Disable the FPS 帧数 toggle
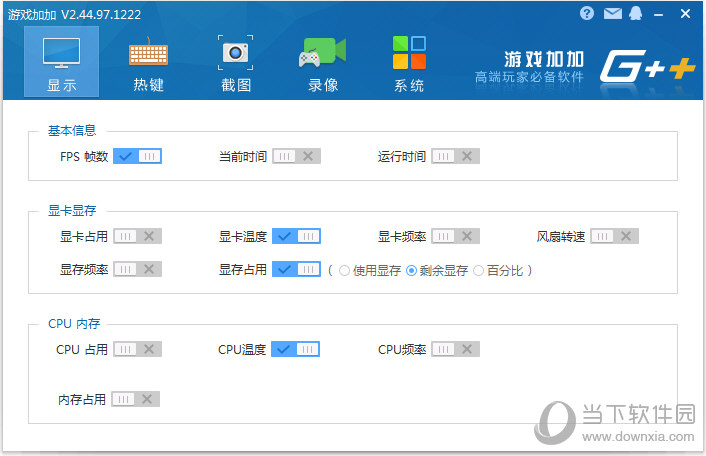 pos(137,156)
